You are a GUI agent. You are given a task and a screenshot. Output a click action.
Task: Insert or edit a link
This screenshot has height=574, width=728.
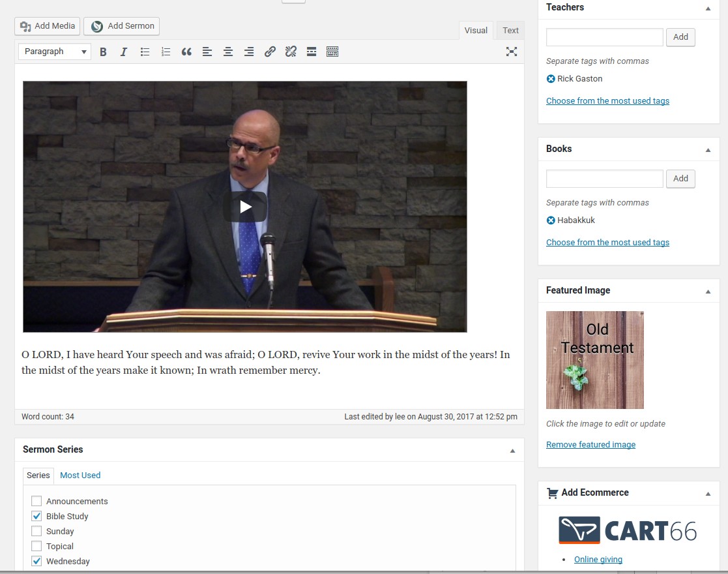click(x=270, y=52)
